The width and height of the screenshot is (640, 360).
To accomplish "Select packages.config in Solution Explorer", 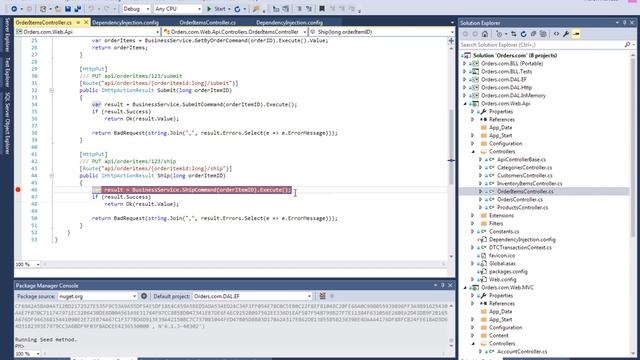I will [x=508, y=271].
